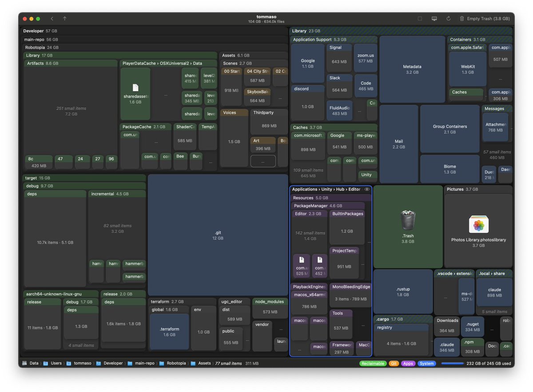This screenshot has height=392, width=533.
Task: Click the Photos Library flower icon
Action: click(478, 225)
